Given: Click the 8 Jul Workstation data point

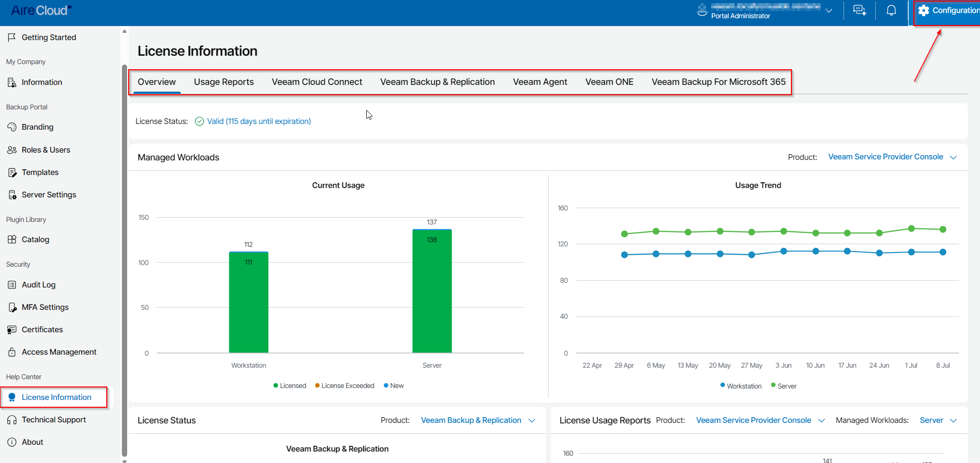Looking at the screenshot, I should pyautogui.click(x=943, y=252).
